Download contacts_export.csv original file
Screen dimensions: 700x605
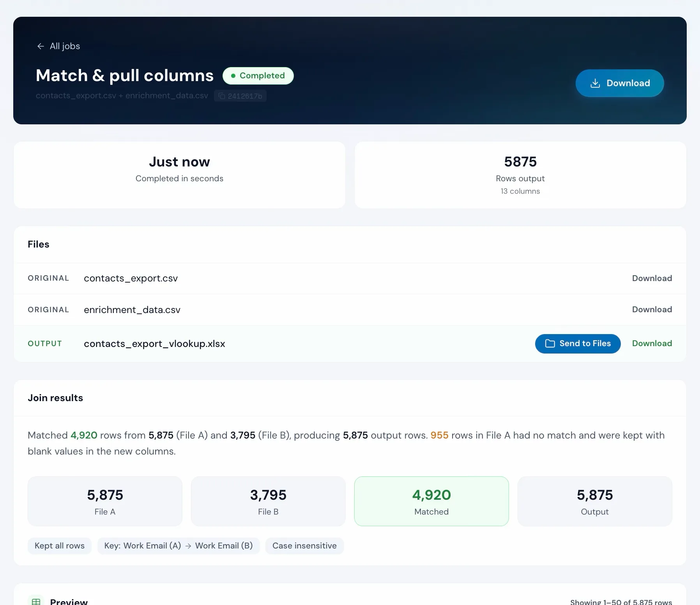click(652, 278)
